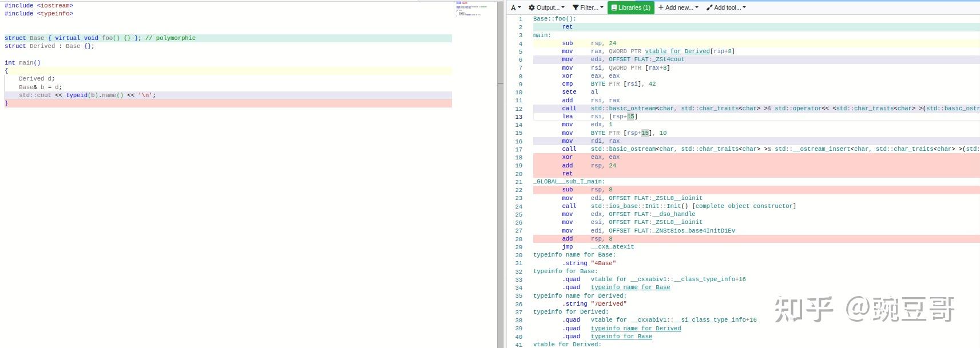Follow the 'typeinfo name for Derived' link

[x=636, y=329]
